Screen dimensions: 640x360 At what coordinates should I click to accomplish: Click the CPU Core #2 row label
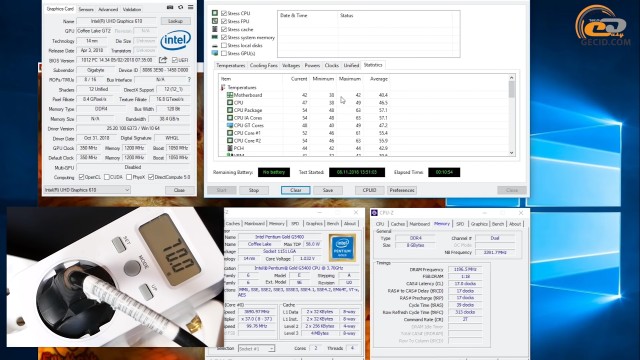coord(247,141)
